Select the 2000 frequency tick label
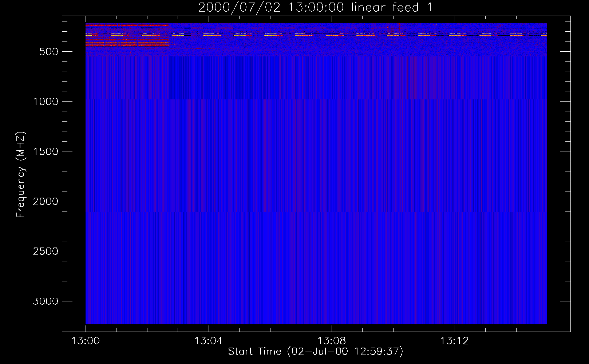The height and width of the screenshot is (364, 589). 46,201
